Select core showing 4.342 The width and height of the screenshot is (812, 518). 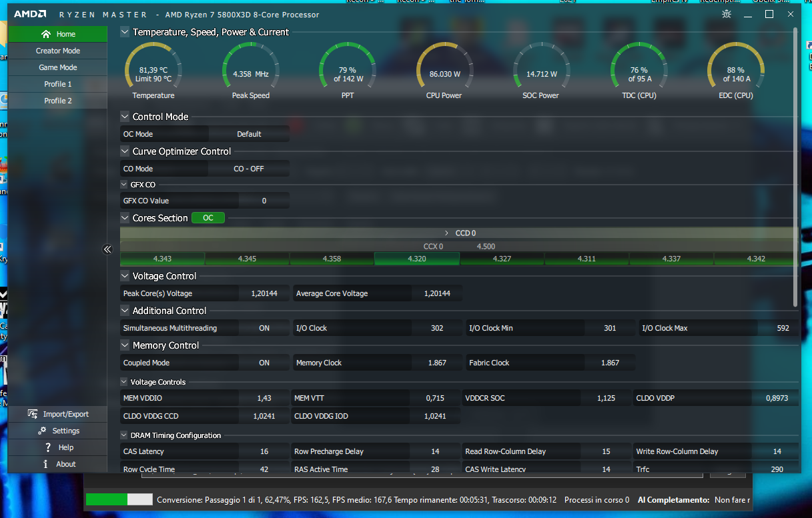pyautogui.click(x=756, y=259)
